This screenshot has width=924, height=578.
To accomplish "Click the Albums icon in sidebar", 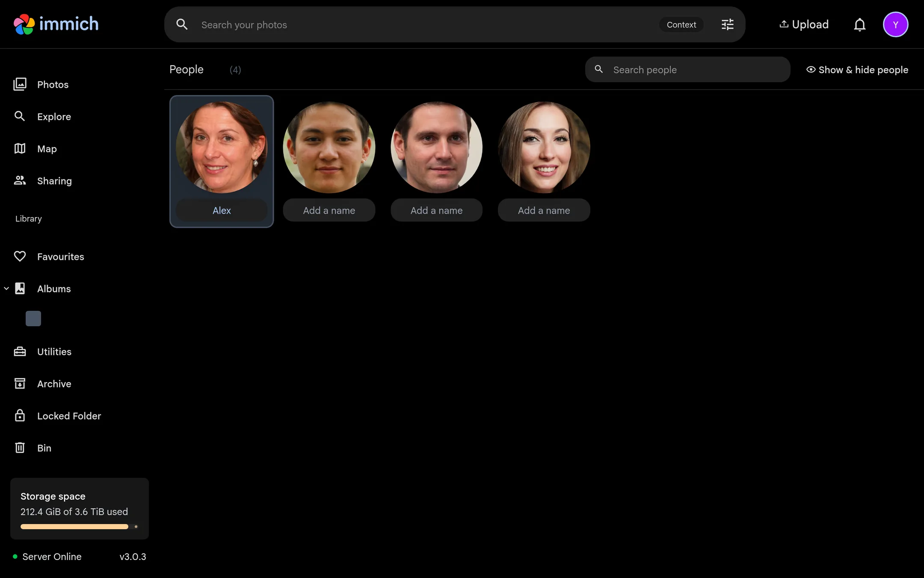I will coord(20,288).
